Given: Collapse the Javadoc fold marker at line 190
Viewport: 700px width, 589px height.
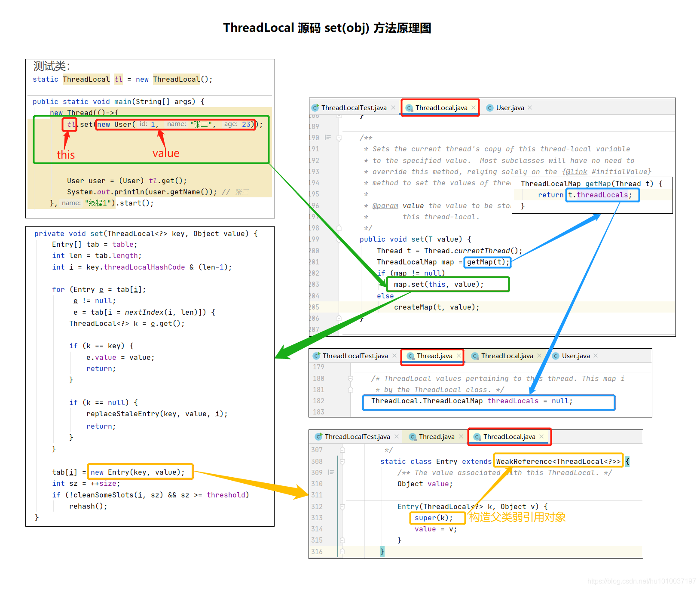Looking at the screenshot, I should coord(339,138).
